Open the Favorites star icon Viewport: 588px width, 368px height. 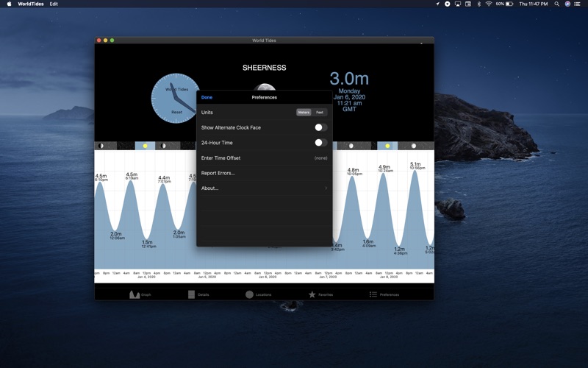tap(312, 294)
